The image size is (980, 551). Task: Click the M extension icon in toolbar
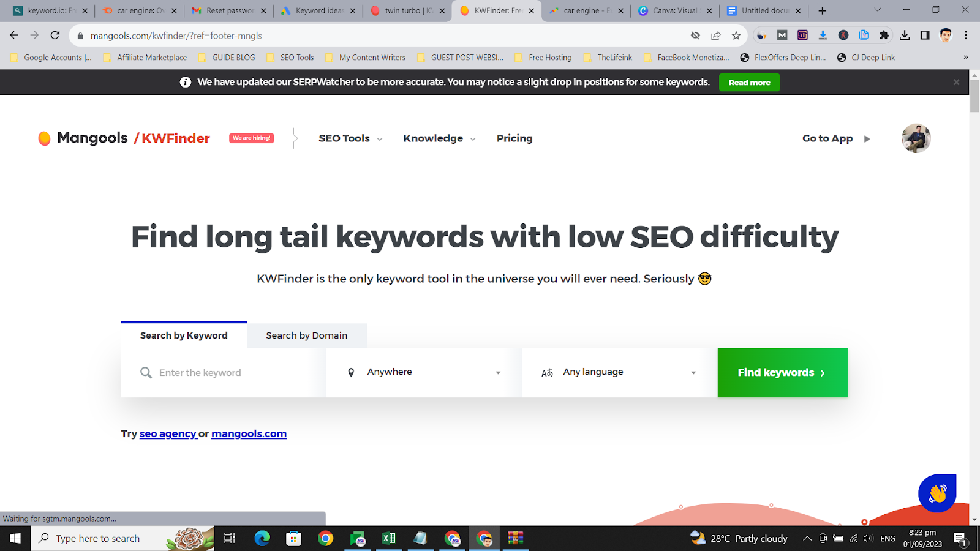782,36
